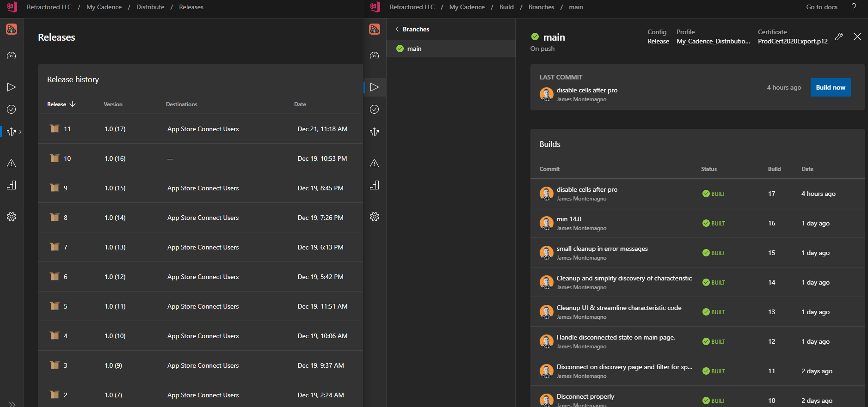Click 'My Cadence' breadcrumb in the Build window
The height and width of the screenshot is (407, 868).
point(467,7)
